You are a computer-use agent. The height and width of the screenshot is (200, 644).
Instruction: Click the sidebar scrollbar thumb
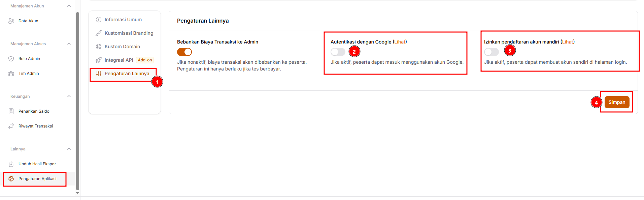pyautogui.click(x=78, y=101)
